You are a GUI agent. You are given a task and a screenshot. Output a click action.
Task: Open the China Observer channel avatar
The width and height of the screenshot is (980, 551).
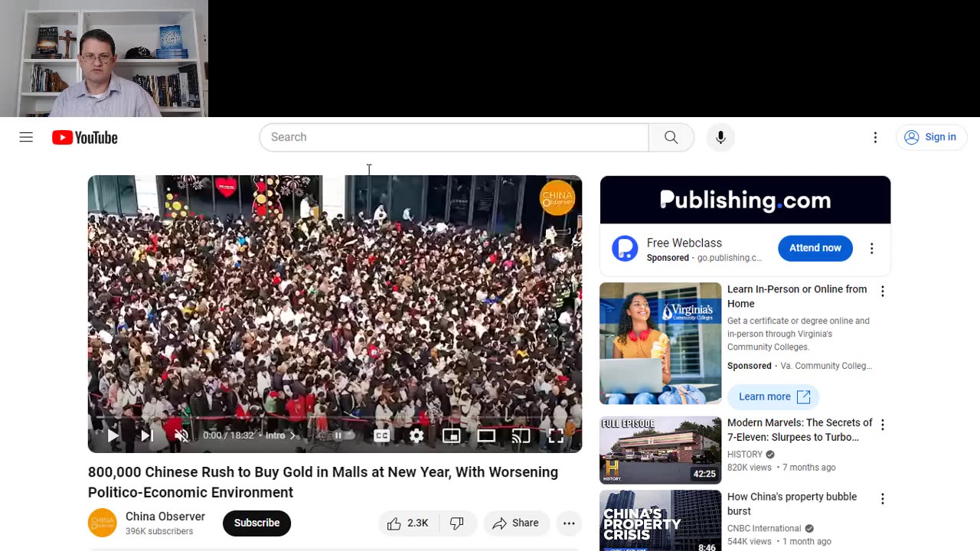(x=103, y=523)
